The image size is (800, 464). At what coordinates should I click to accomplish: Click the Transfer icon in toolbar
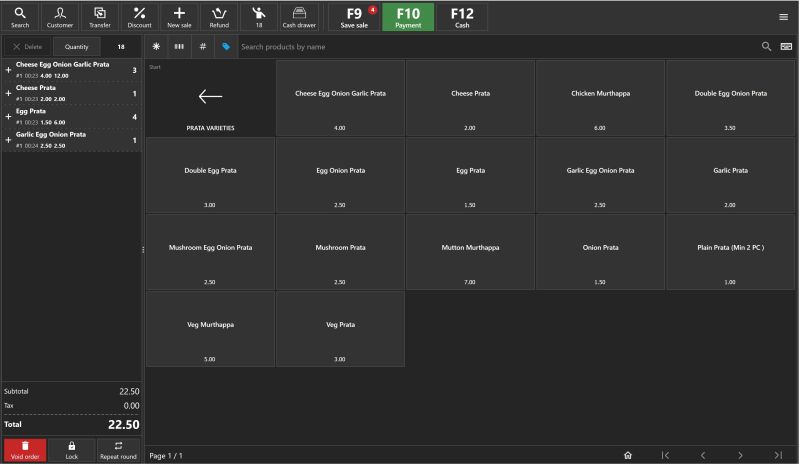click(x=100, y=17)
